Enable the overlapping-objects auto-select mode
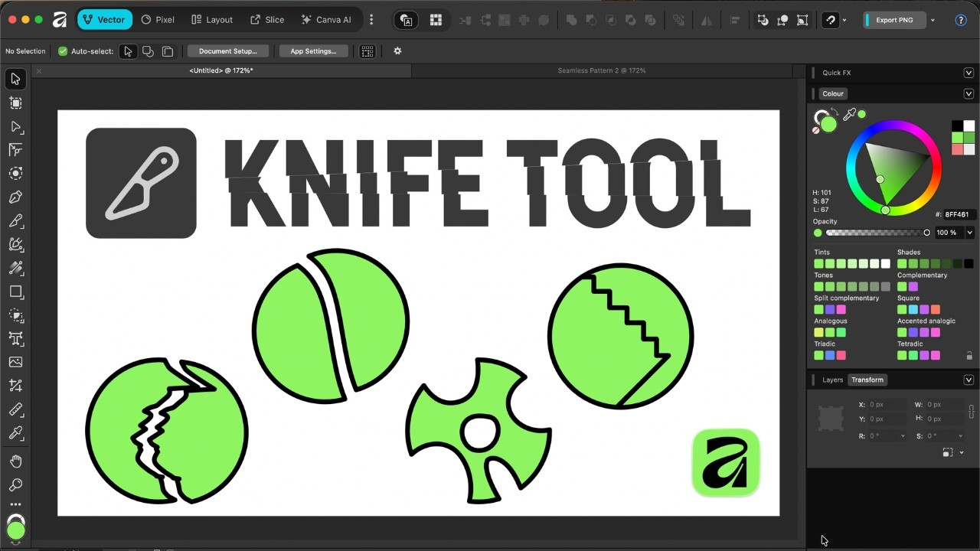This screenshot has width=980, height=551. pyautogui.click(x=148, y=51)
